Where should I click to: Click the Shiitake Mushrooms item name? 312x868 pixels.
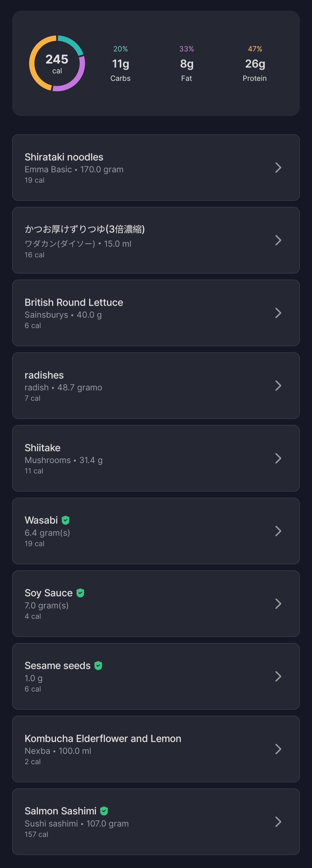tap(42, 448)
